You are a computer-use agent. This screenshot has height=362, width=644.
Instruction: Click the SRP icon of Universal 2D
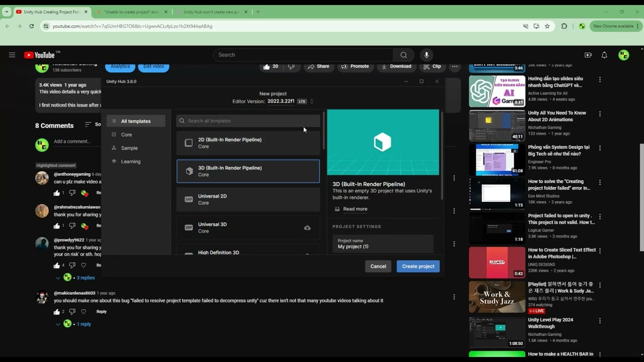click(x=189, y=199)
